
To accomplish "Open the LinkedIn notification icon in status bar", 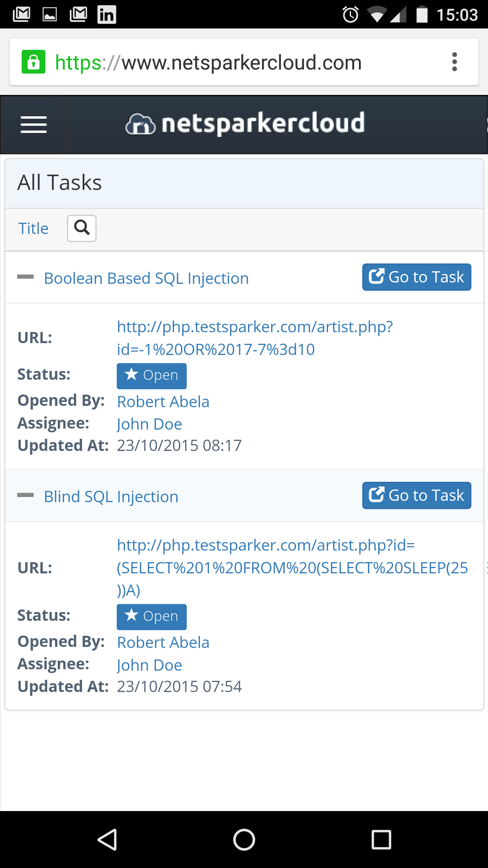I will [107, 15].
